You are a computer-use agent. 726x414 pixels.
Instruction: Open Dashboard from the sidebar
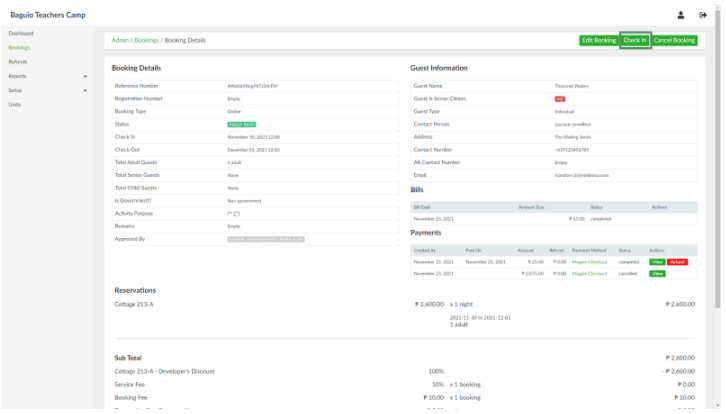pyautogui.click(x=20, y=34)
